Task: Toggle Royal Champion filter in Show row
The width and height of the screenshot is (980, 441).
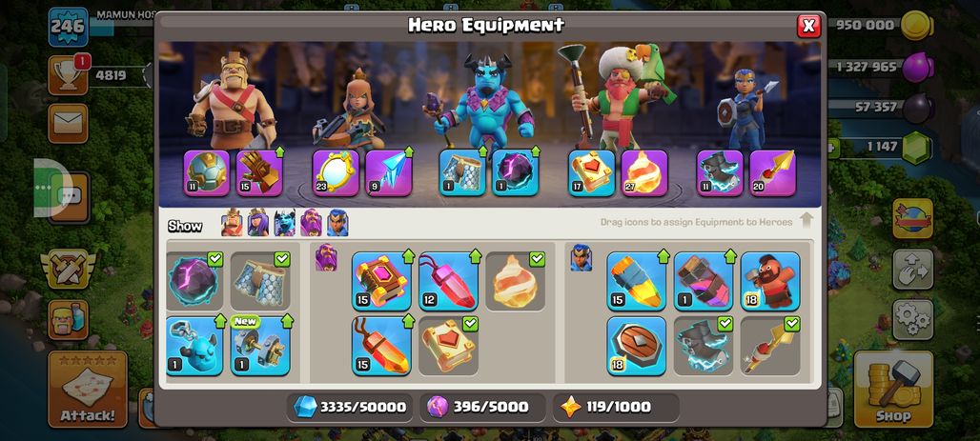Action: tap(337, 223)
